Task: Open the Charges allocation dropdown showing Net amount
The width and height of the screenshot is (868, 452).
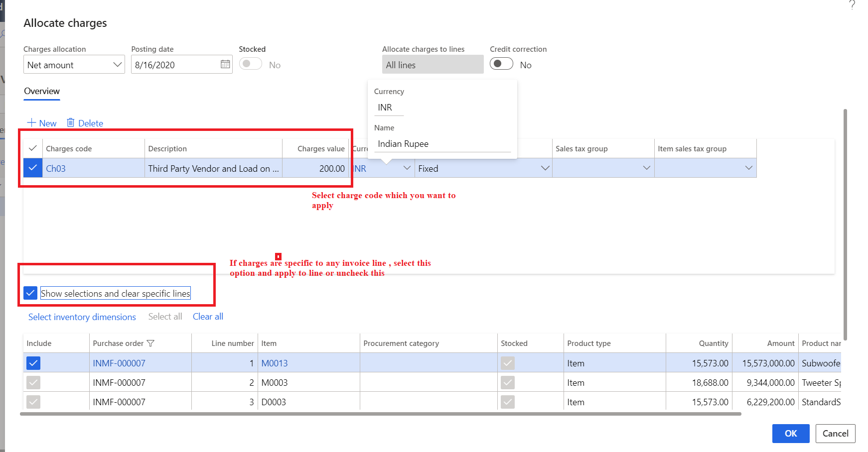Action: point(118,64)
